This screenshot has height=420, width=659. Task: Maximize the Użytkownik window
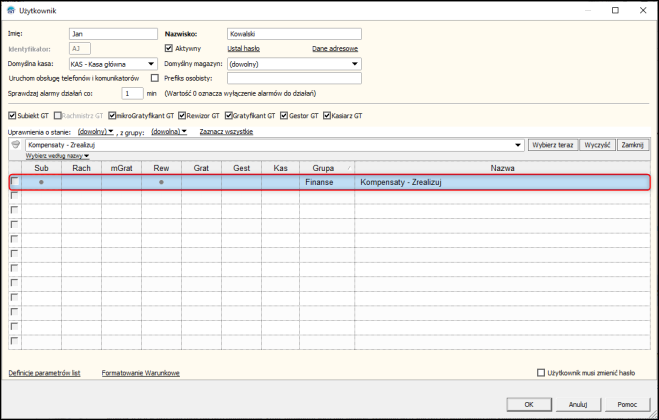coord(615,11)
